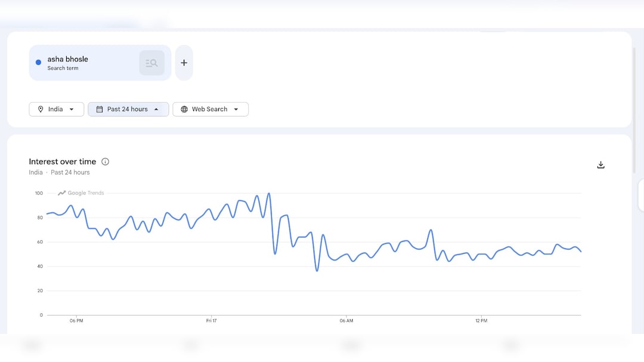Download the Interest over time chart data
Image resolution: width=644 pixels, height=362 pixels.
(x=600, y=165)
